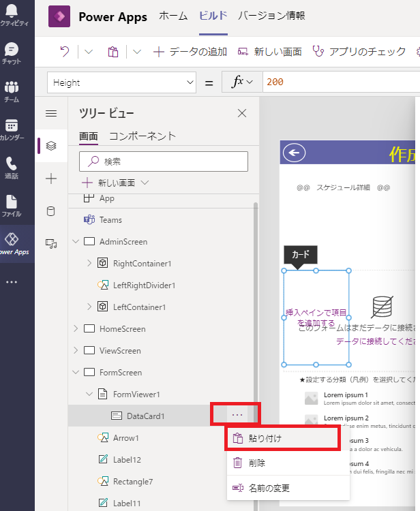The image size is (420, 511).
Task: Expand the HomeScreen node
Action: point(76,328)
